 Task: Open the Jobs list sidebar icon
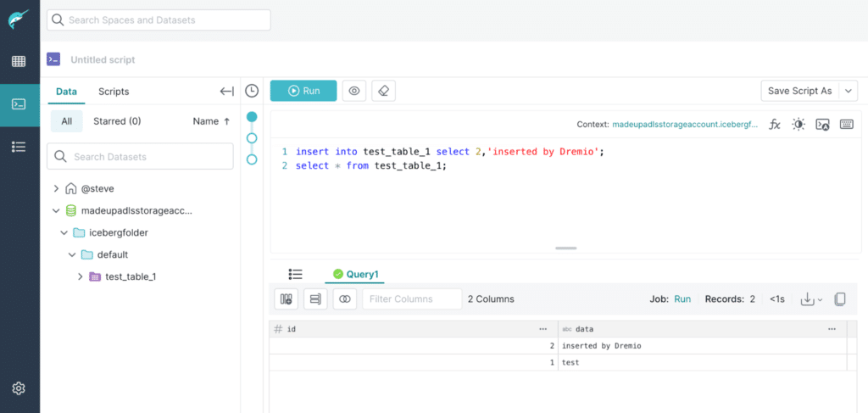pyautogui.click(x=19, y=147)
